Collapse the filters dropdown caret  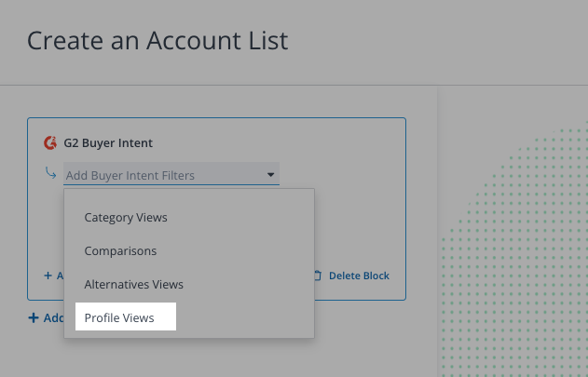(x=270, y=174)
